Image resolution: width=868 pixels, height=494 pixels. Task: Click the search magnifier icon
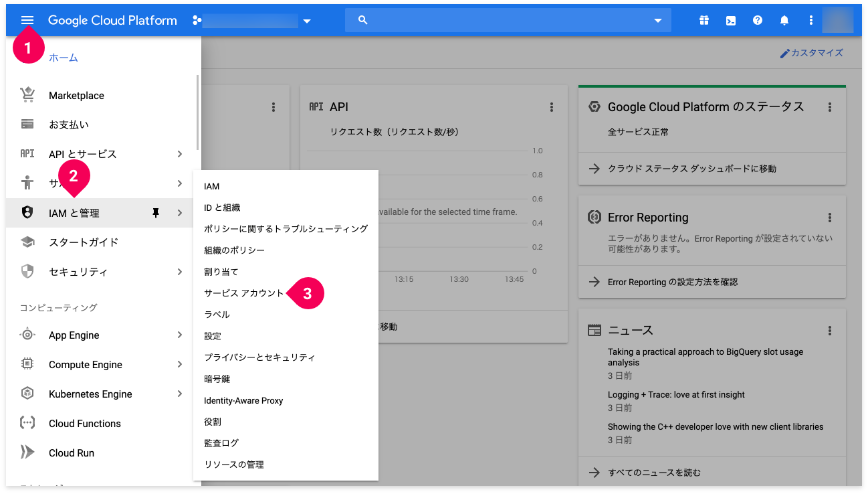coord(363,20)
